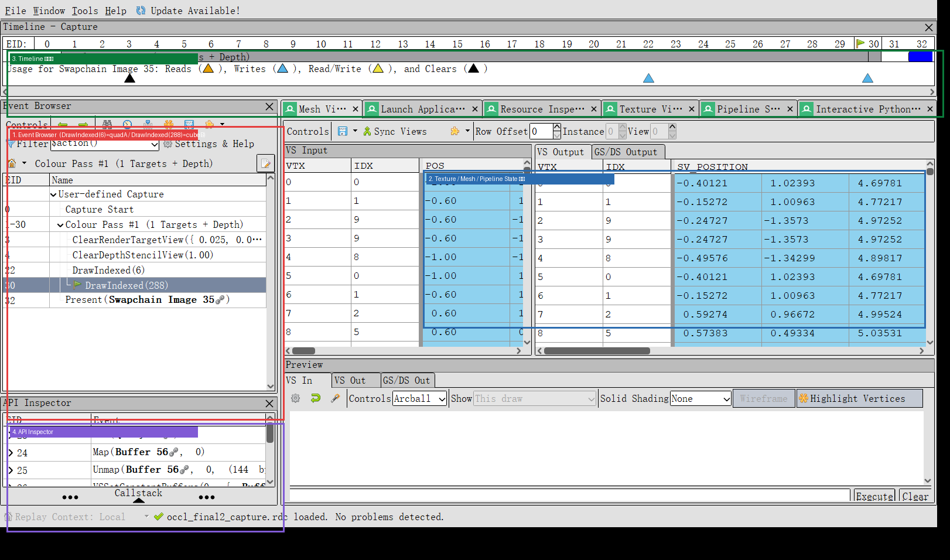950x560 pixels.
Task: Click the puzzle-piece extensions icon in Mesh Viewer
Action: pyautogui.click(x=455, y=131)
